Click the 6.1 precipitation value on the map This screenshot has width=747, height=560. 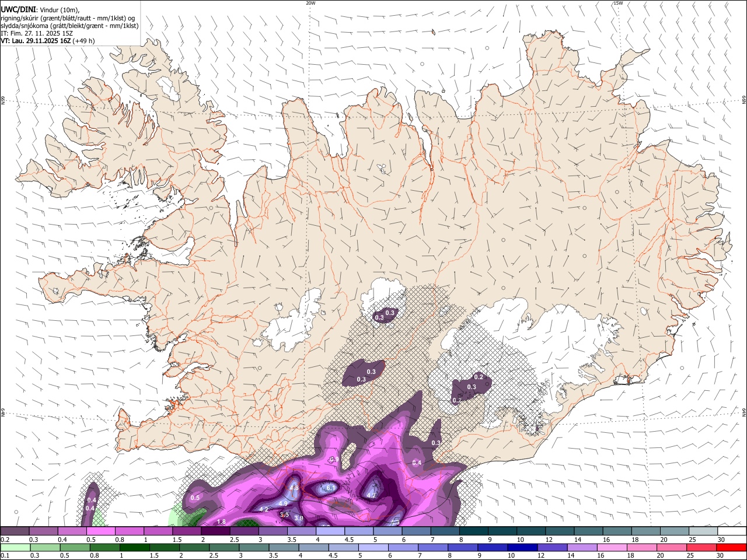[x=330, y=488]
